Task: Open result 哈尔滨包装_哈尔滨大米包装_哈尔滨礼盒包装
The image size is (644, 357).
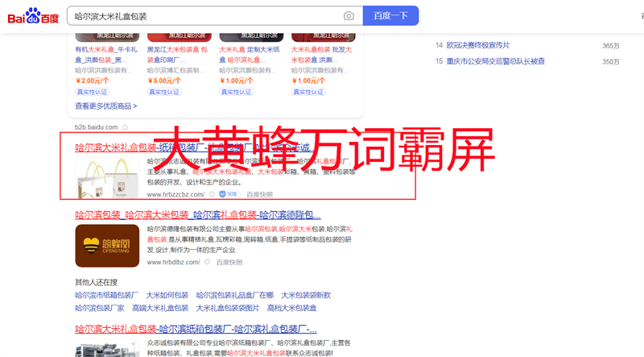Action: (x=198, y=214)
